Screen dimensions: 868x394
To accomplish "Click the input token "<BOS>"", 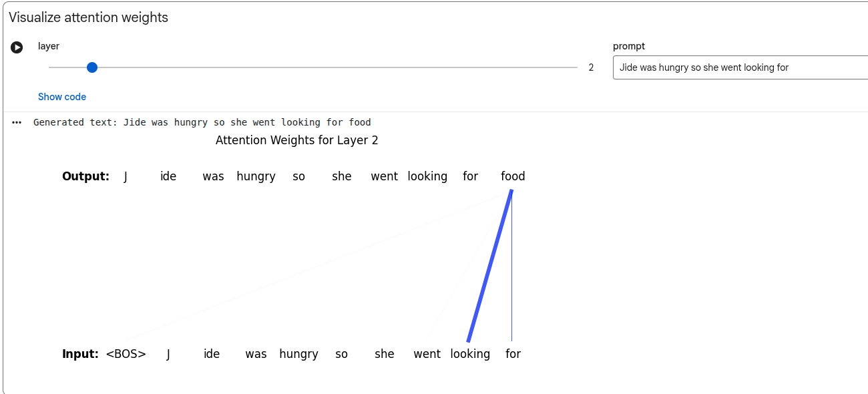I will click(x=126, y=354).
